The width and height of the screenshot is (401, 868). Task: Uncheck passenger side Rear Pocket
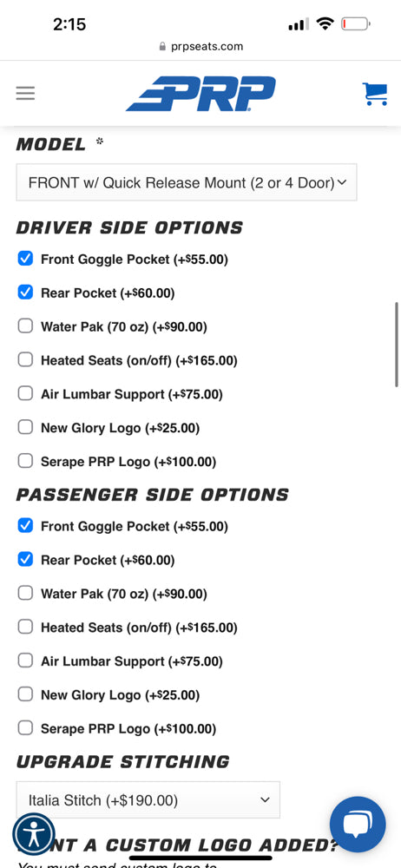(25, 560)
